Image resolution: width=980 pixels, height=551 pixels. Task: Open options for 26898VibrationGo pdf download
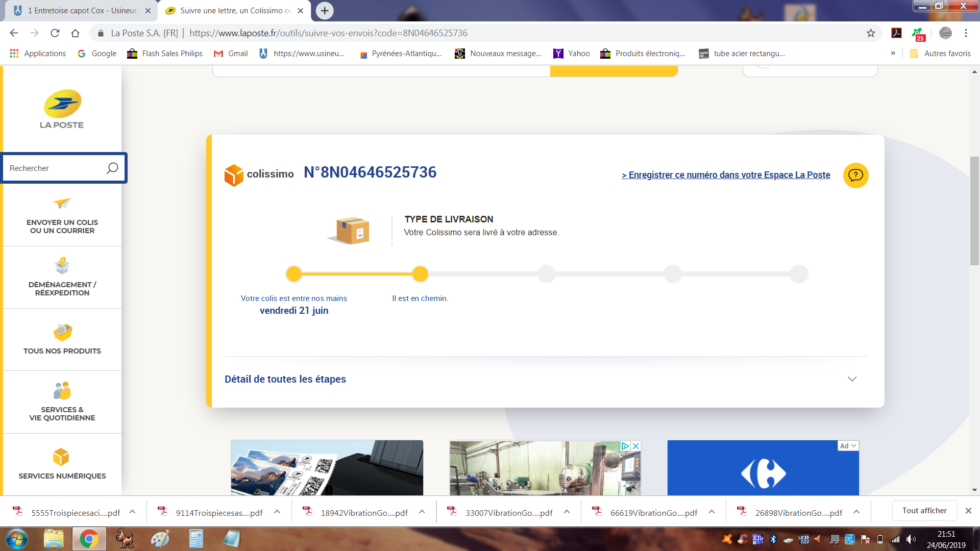(856, 512)
